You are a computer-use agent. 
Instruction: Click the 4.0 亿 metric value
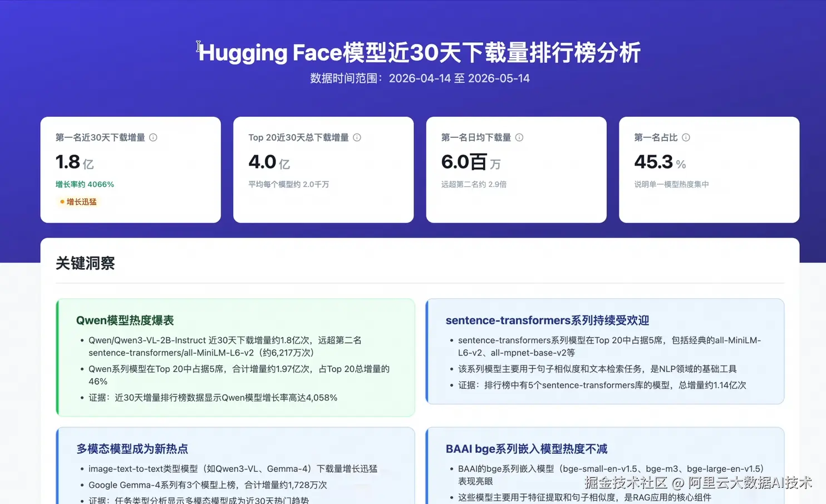(269, 162)
